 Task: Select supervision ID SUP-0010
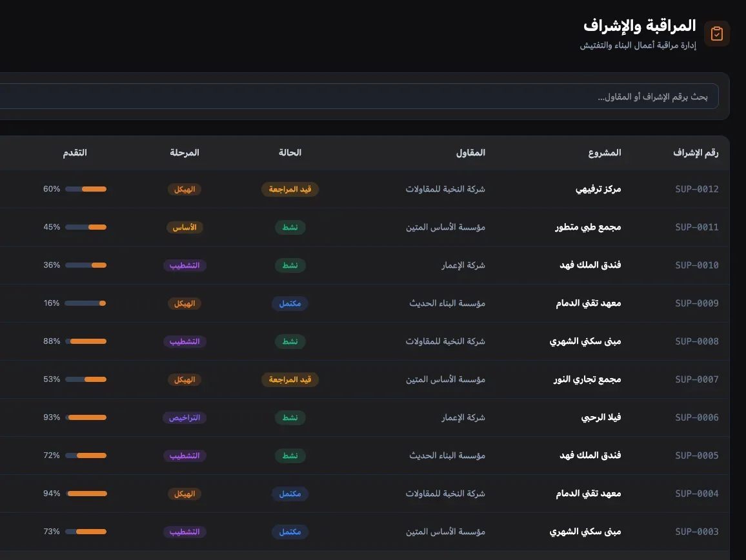[x=696, y=266]
